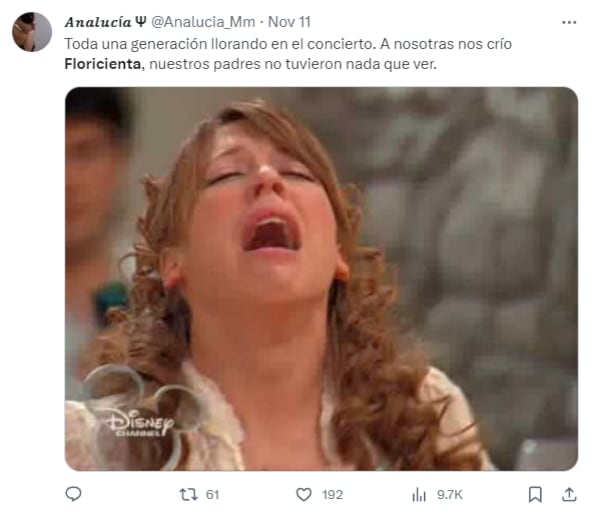Bookmark this tweet

(535, 495)
